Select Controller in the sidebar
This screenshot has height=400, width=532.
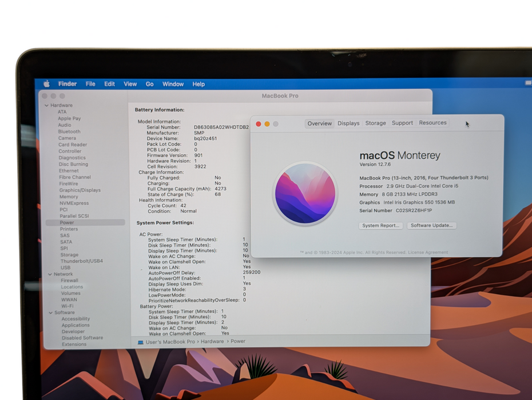pos(70,151)
